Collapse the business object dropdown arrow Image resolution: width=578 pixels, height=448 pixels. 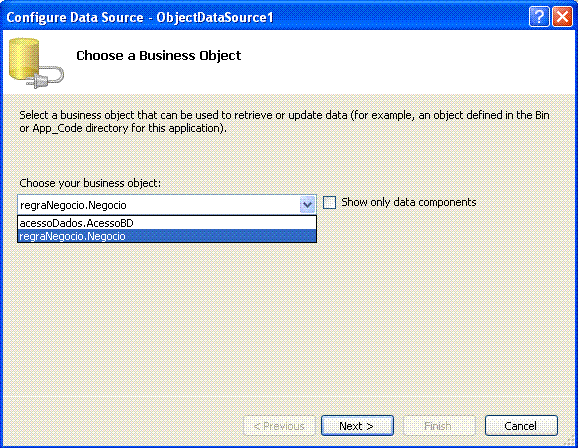point(307,205)
